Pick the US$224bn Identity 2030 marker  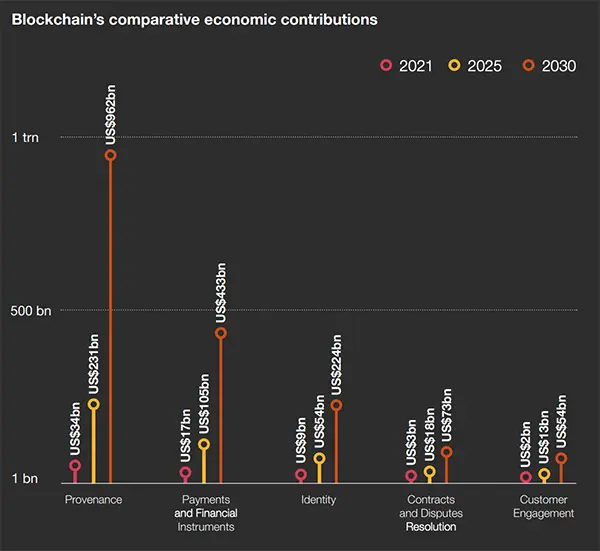336,405
